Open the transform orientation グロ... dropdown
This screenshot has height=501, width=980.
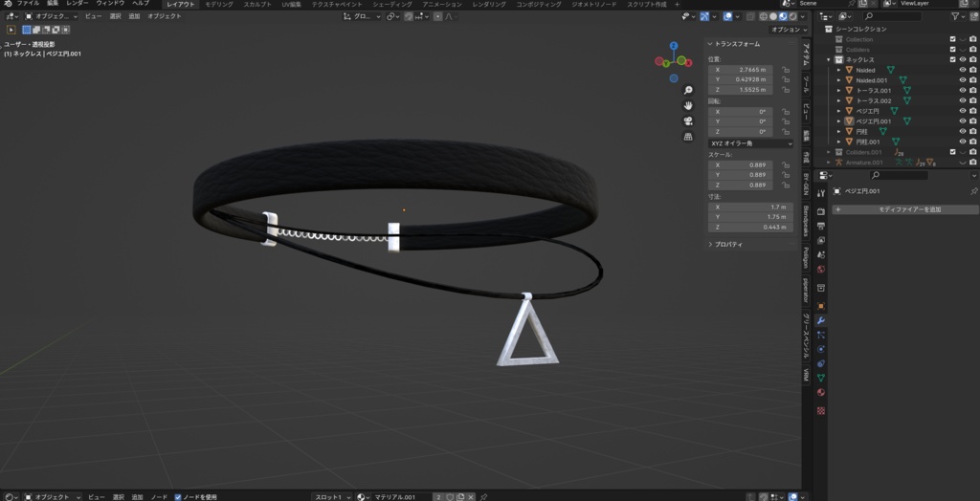point(362,16)
